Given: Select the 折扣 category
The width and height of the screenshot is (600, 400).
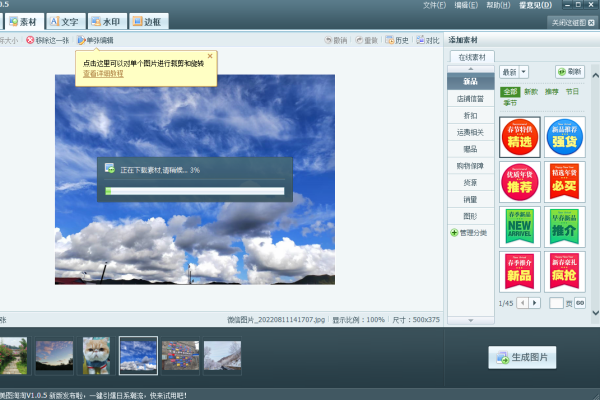Looking at the screenshot, I should (470, 116).
